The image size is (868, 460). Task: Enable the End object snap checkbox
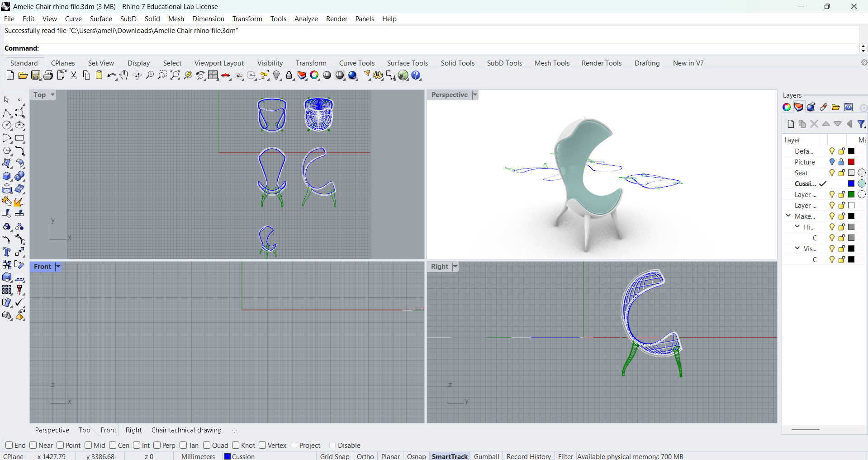[9, 445]
